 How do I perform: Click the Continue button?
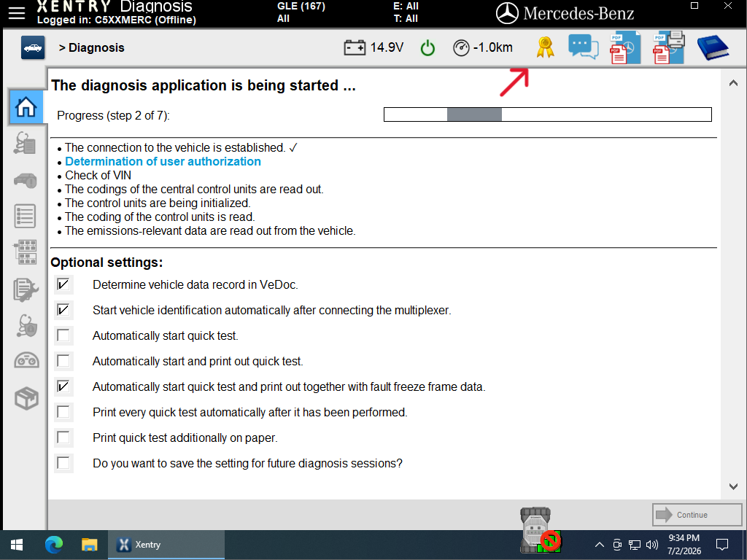pyautogui.click(x=697, y=515)
